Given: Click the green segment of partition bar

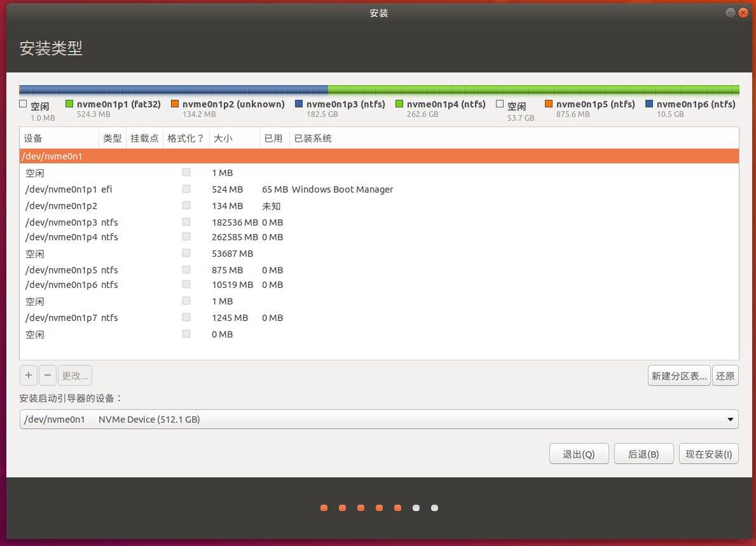Looking at the screenshot, I should (x=533, y=90).
